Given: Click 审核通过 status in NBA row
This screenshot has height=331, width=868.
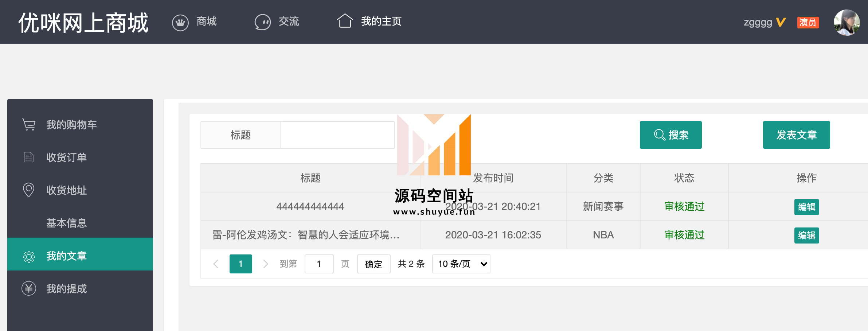Looking at the screenshot, I should coord(684,235).
